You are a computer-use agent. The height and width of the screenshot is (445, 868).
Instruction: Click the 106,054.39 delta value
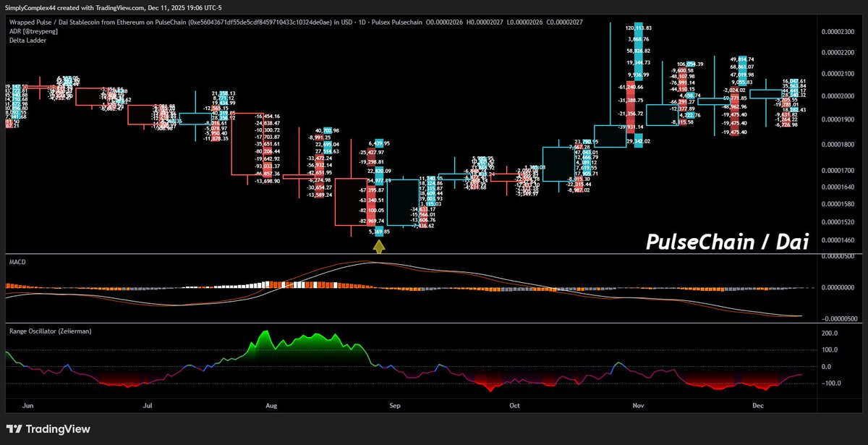(690, 64)
